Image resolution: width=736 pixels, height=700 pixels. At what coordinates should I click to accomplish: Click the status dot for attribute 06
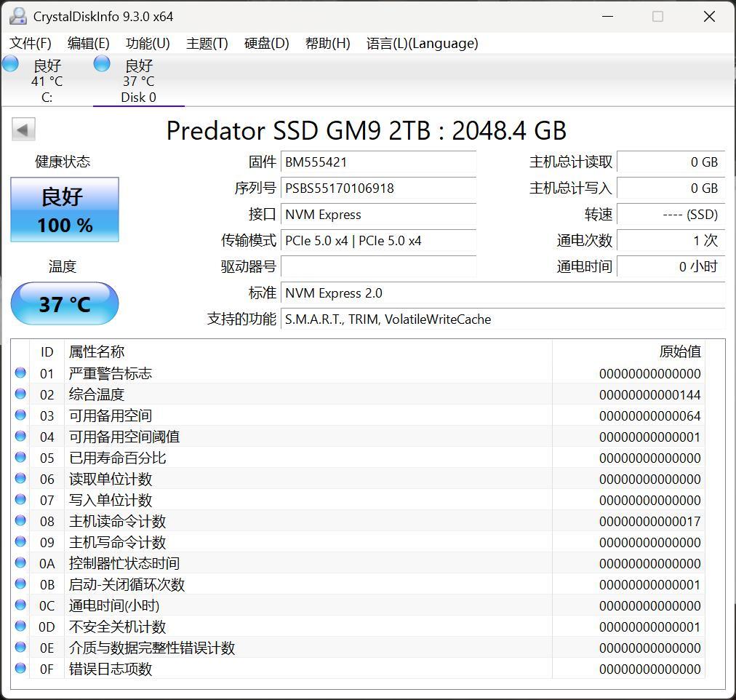click(x=20, y=478)
